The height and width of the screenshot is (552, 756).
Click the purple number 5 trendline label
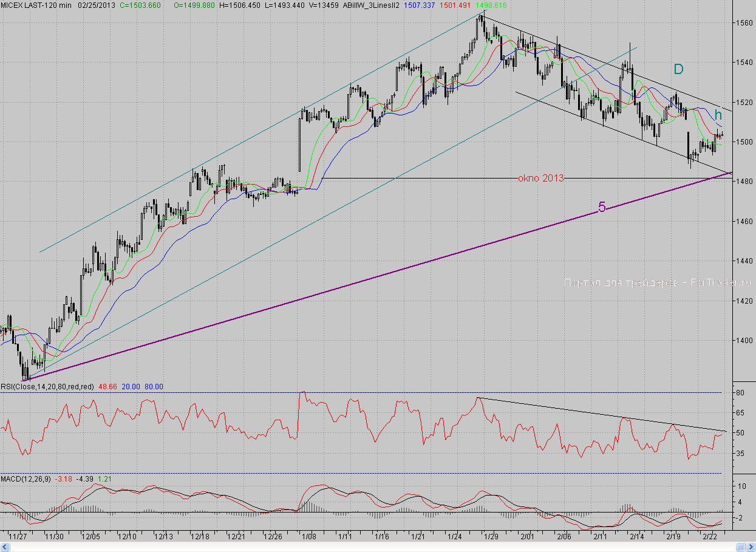click(x=602, y=207)
